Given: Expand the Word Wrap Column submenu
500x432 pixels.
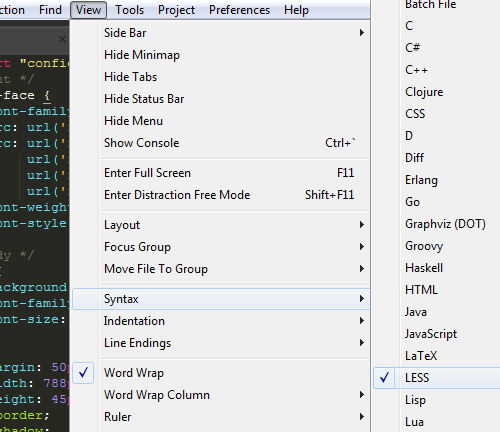Looking at the screenshot, I should pos(221,395).
